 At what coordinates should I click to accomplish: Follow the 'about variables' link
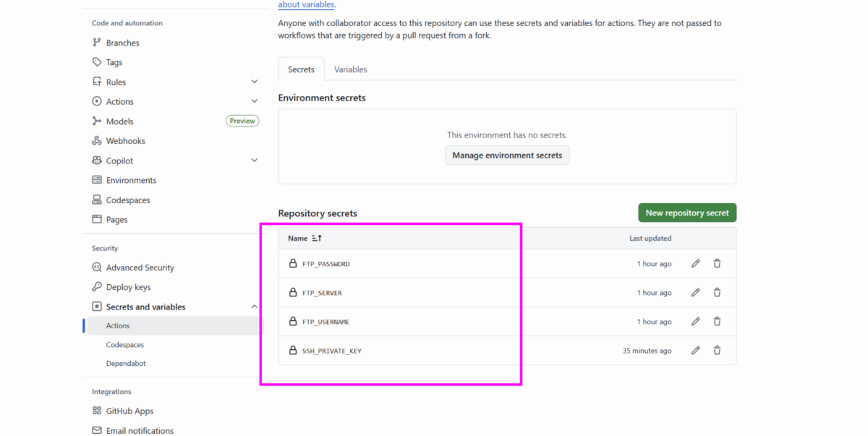[306, 4]
